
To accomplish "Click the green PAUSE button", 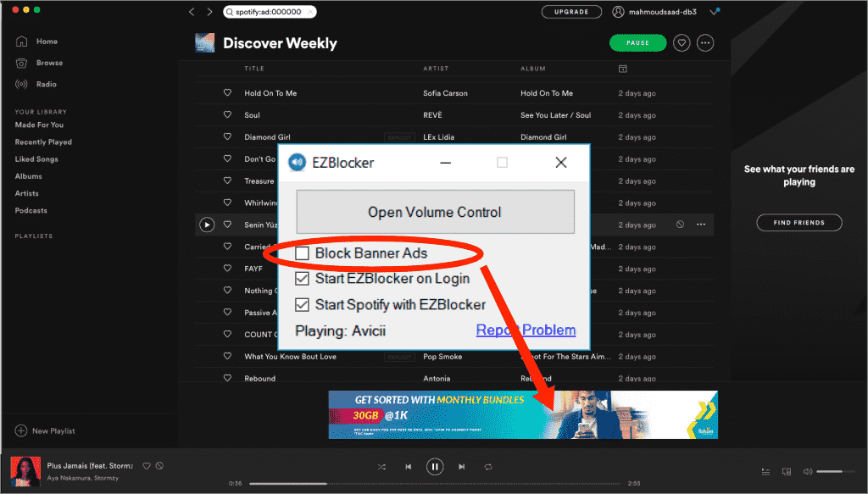I will click(x=637, y=42).
